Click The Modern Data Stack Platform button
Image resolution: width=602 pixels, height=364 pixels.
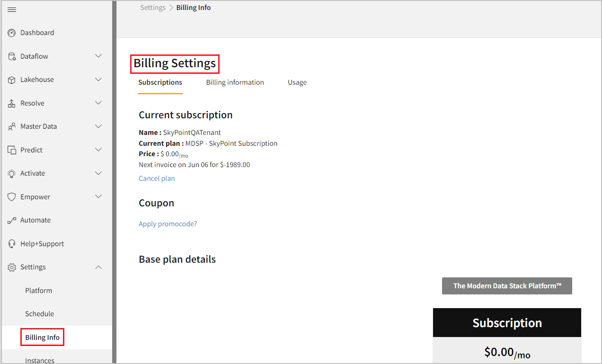pyautogui.click(x=507, y=286)
